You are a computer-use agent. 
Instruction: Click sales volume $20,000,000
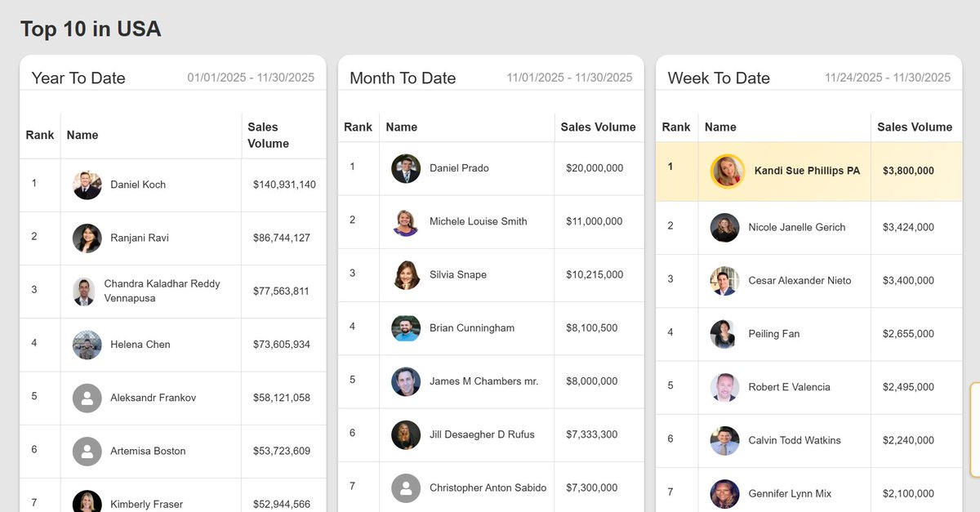595,168
